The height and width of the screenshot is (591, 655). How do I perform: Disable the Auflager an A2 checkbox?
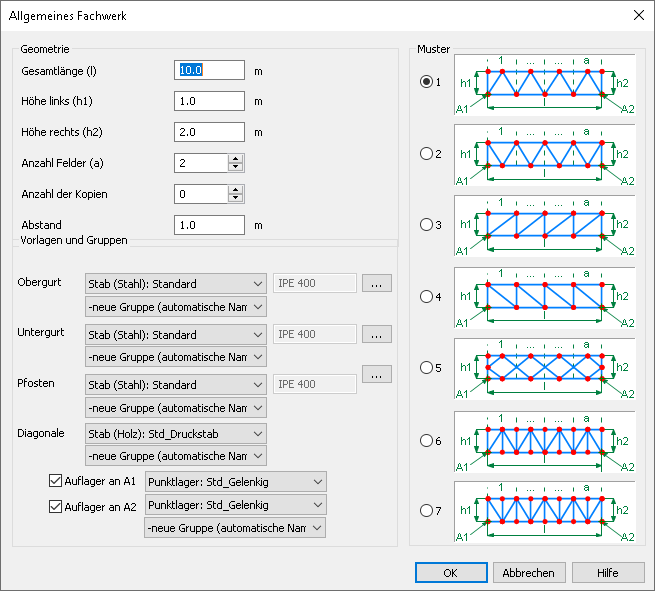tap(56, 506)
